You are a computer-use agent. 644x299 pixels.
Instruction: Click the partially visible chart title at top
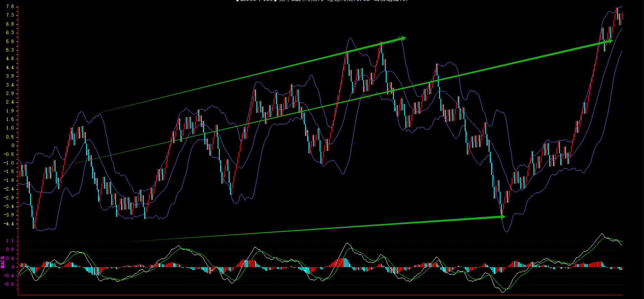[322, 1]
